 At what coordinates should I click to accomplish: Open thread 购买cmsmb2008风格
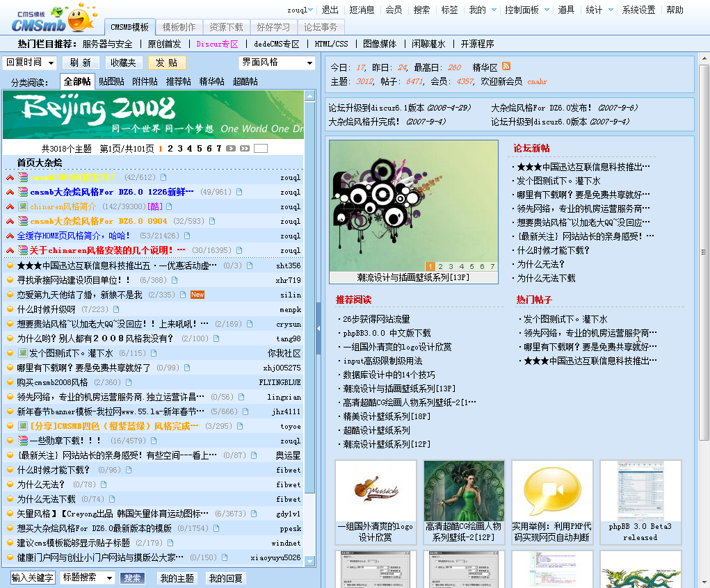[x=53, y=382]
